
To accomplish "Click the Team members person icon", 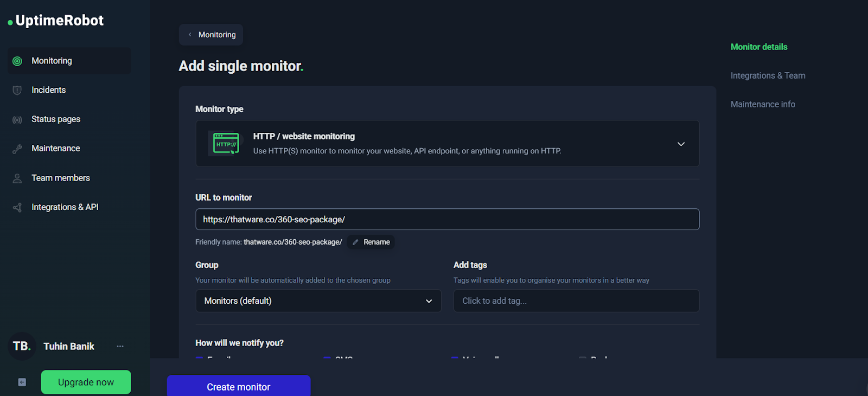I will [17, 178].
